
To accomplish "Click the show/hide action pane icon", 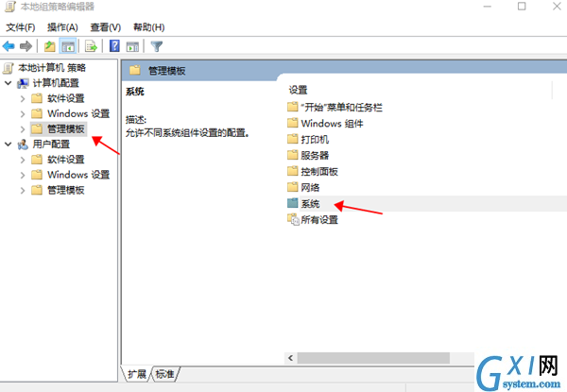I will [x=132, y=46].
